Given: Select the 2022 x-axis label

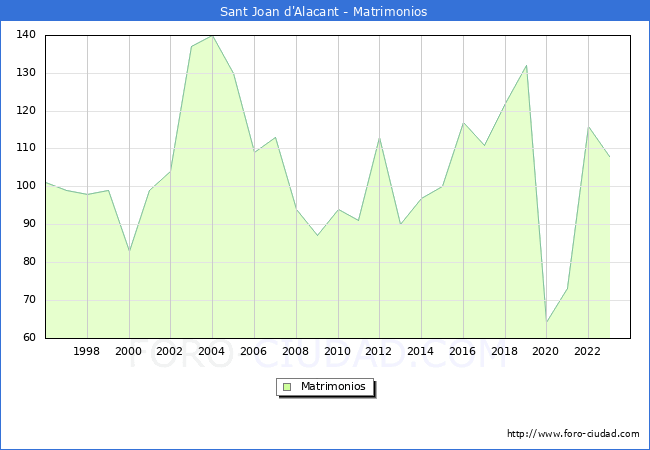Looking at the screenshot, I should pos(589,351).
